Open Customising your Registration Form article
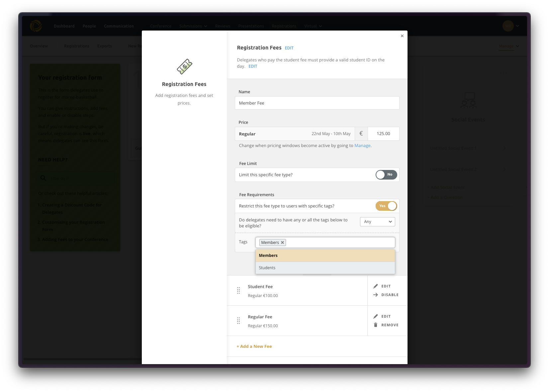This screenshot has width=549, height=392. 73,226
